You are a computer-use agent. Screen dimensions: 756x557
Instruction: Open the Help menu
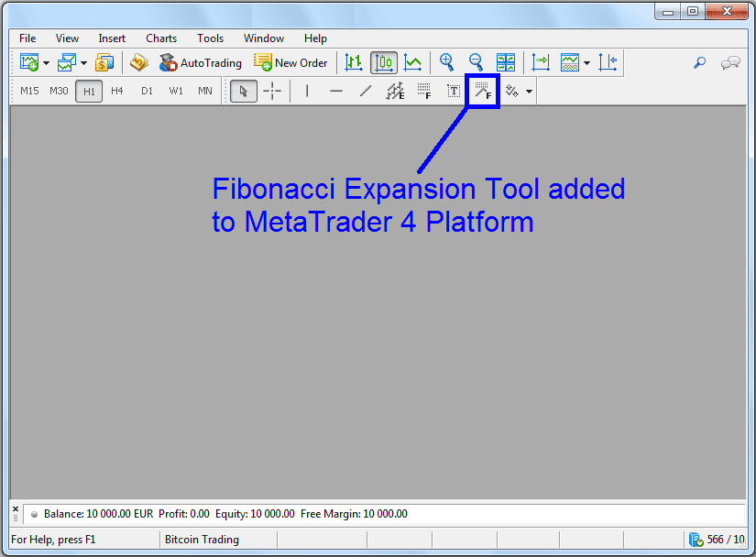pos(315,38)
